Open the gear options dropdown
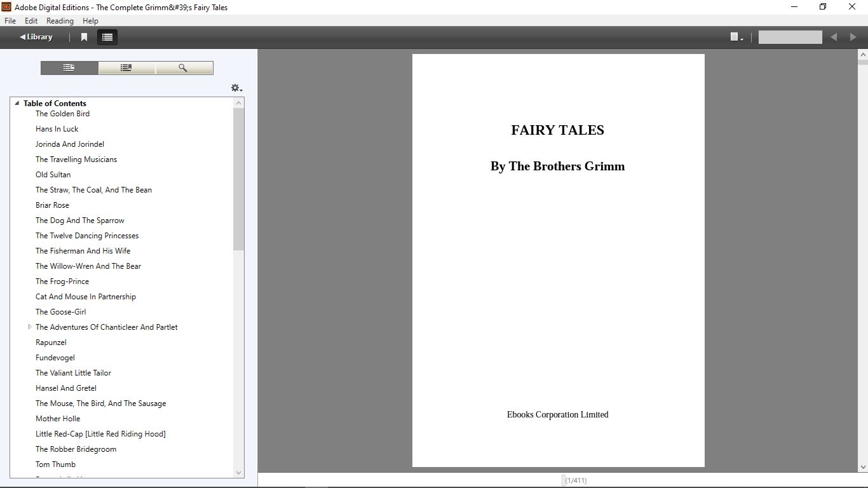868x488 pixels. tap(236, 88)
